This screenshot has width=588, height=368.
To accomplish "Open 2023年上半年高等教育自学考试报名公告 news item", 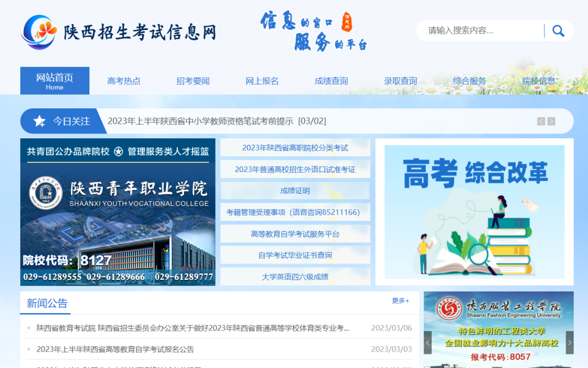I will coord(115,349).
